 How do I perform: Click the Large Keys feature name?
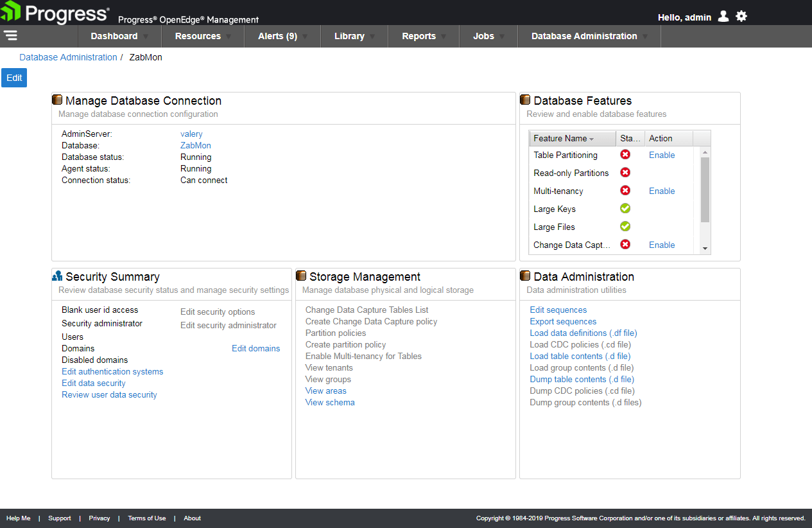pos(555,209)
